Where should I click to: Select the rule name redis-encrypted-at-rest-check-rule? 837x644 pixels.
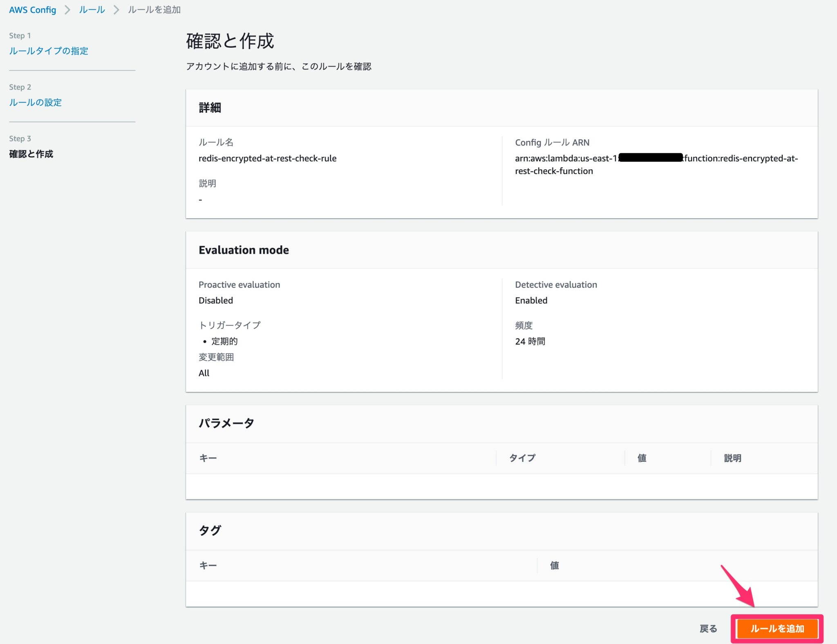[x=267, y=159]
